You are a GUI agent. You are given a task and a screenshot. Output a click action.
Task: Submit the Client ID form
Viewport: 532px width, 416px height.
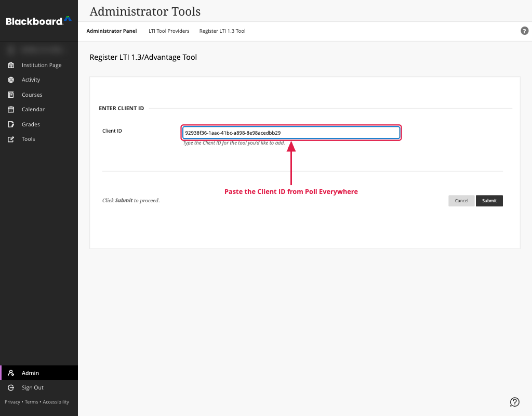click(x=489, y=201)
